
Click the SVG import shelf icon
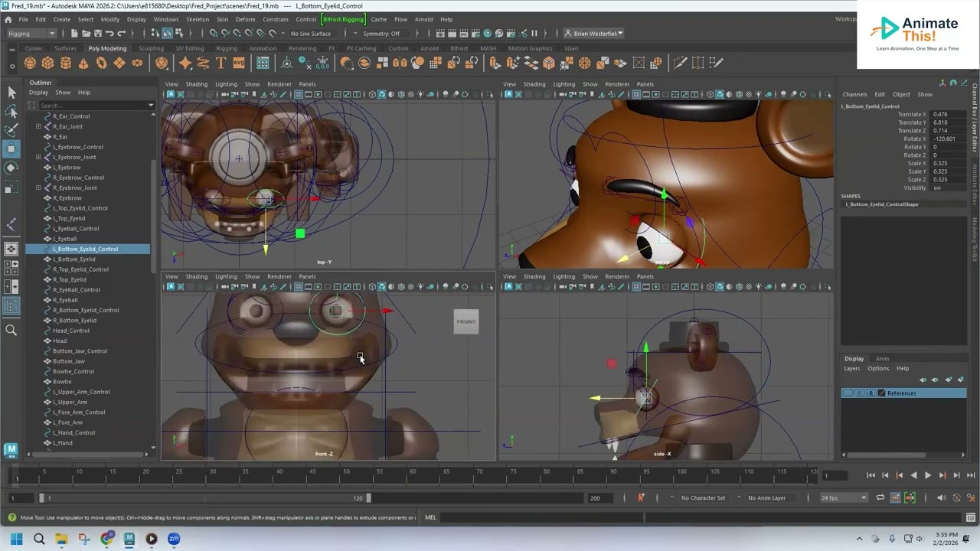239,63
